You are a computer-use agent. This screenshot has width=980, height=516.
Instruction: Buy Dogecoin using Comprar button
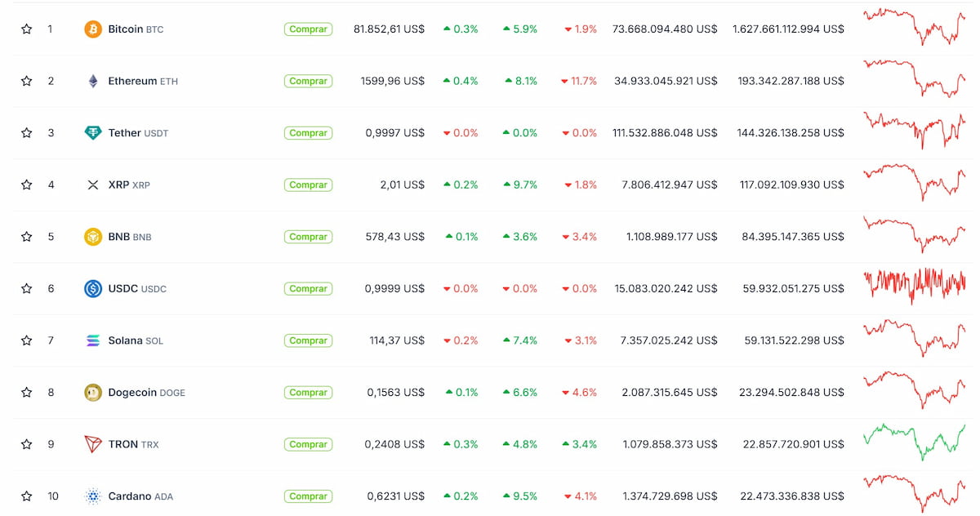click(308, 393)
